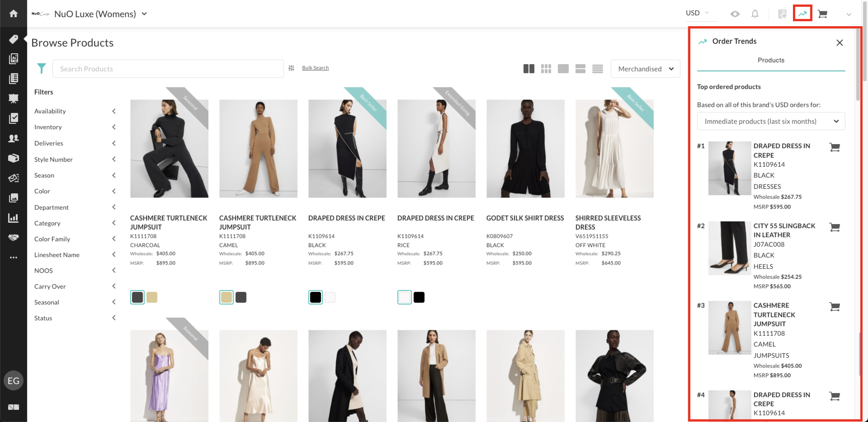868x422 pixels.
Task: Switch to two-row card view
Action: pos(580,69)
